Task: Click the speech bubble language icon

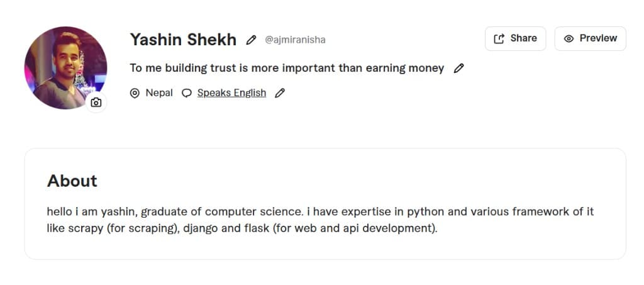Action: [187, 93]
